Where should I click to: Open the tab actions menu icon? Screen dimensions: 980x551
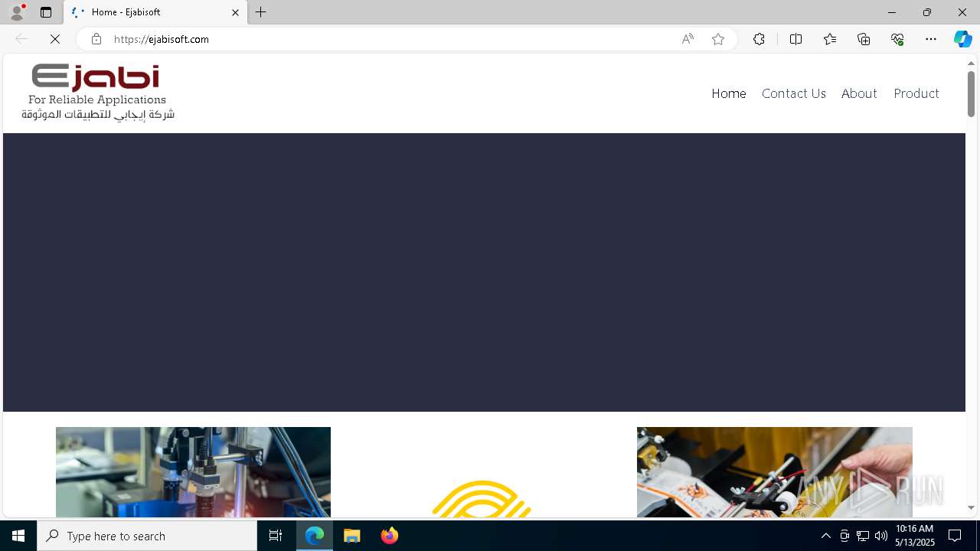pyautogui.click(x=46, y=12)
